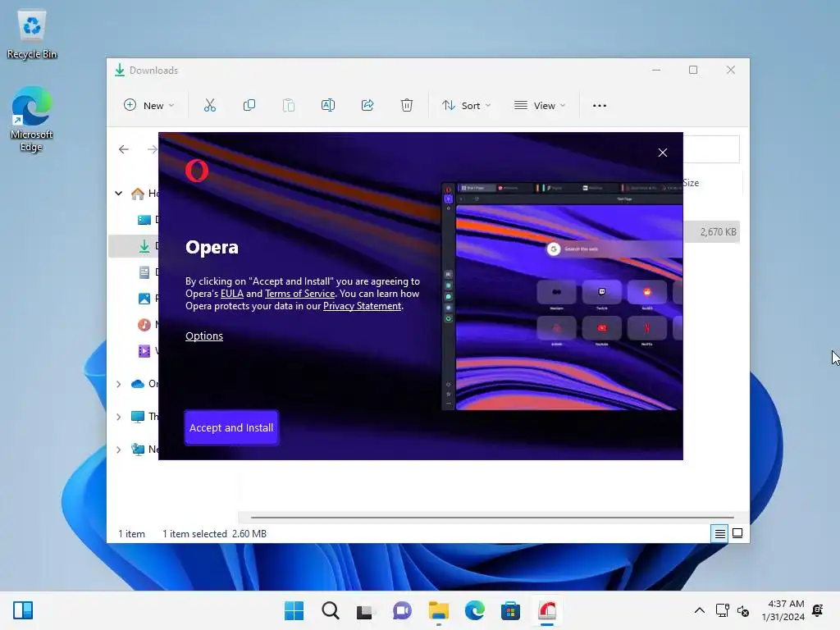The image size is (840, 630).
Task: Click "1 item selected 2.60 MB" status text
Action: click(214, 534)
